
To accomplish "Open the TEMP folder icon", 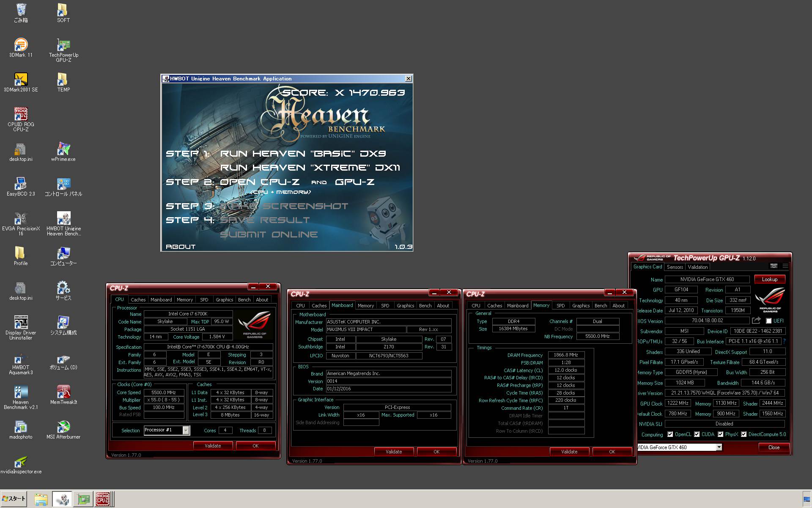I will point(63,83).
